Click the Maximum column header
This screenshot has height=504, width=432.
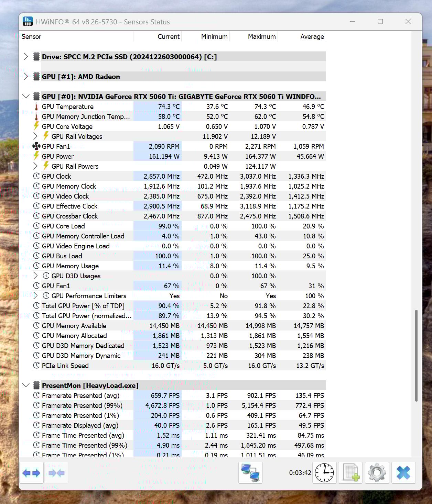[261, 37]
